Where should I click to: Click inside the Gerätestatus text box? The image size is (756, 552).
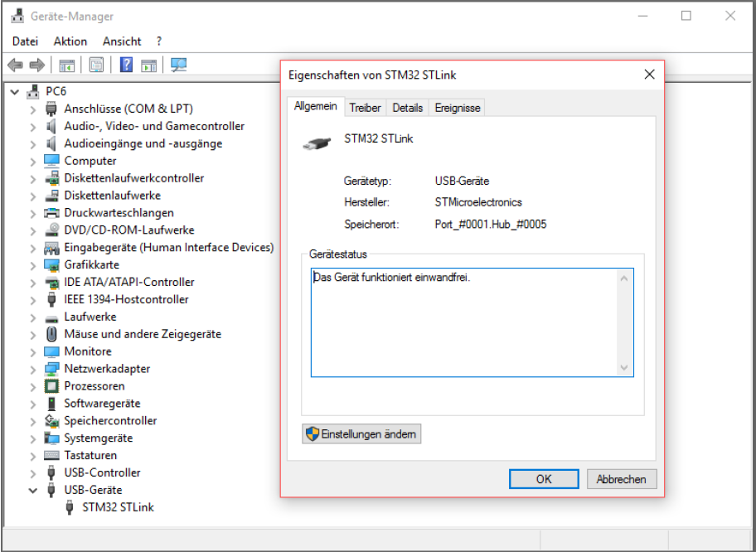click(472, 322)
